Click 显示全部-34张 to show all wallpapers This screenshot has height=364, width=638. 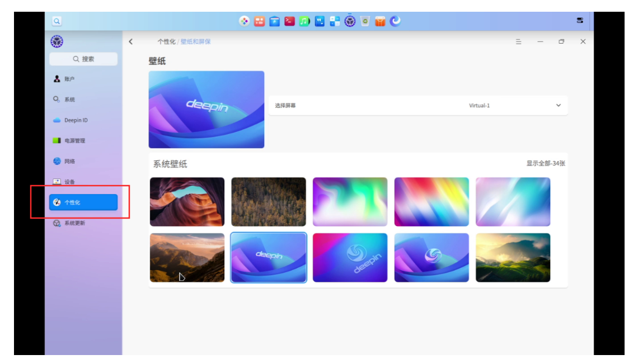(x=546, y=163)
